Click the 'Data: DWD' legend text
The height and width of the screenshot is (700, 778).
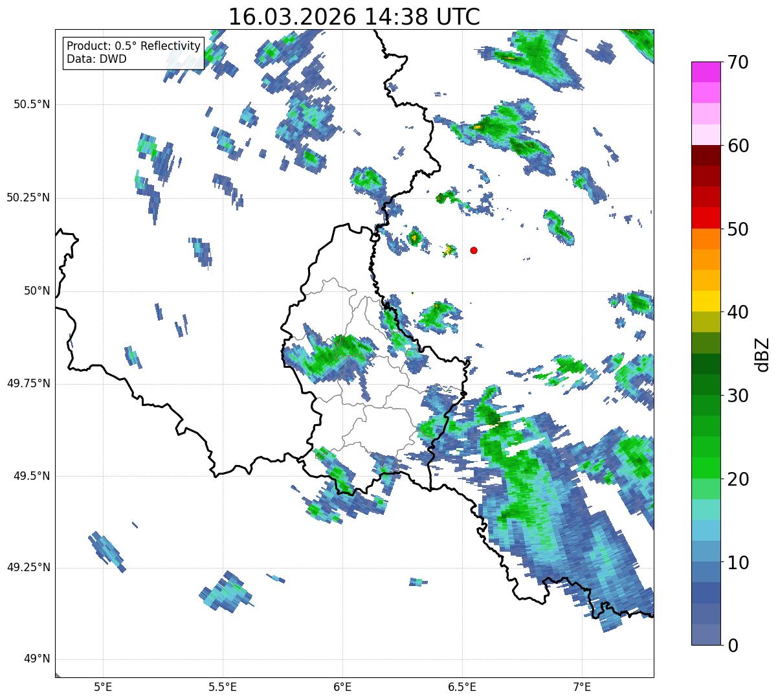pyautogui.click(x=96, y=59)
